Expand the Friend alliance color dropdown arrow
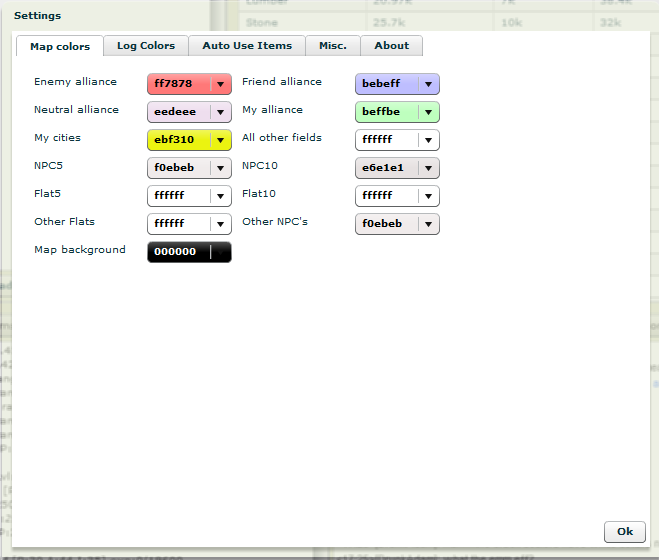659x560 pixels. [428, 85]
